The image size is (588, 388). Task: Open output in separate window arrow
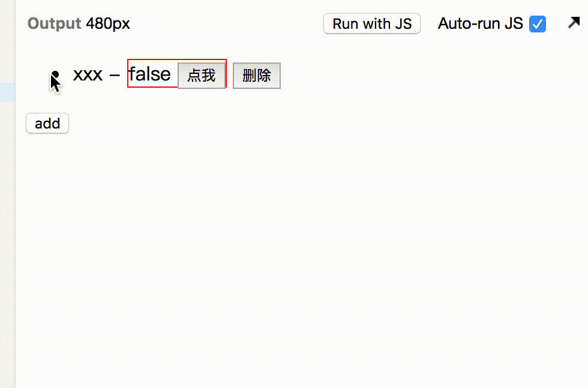574,23
